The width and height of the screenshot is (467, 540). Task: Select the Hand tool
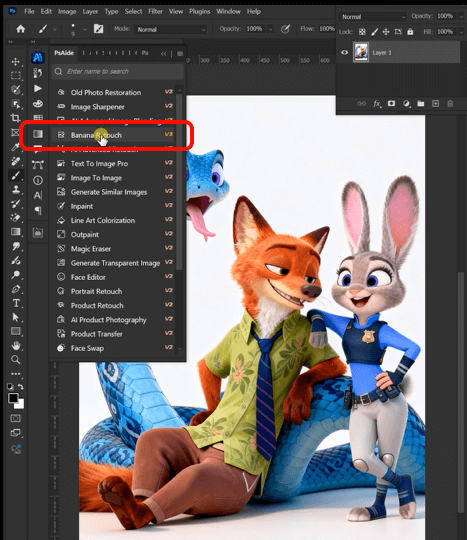[15, 345]
